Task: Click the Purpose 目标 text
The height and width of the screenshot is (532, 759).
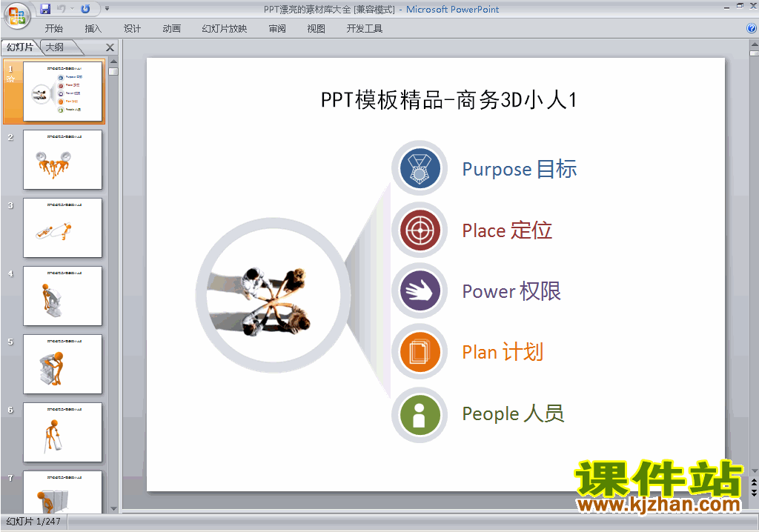Action: point(520,170)
